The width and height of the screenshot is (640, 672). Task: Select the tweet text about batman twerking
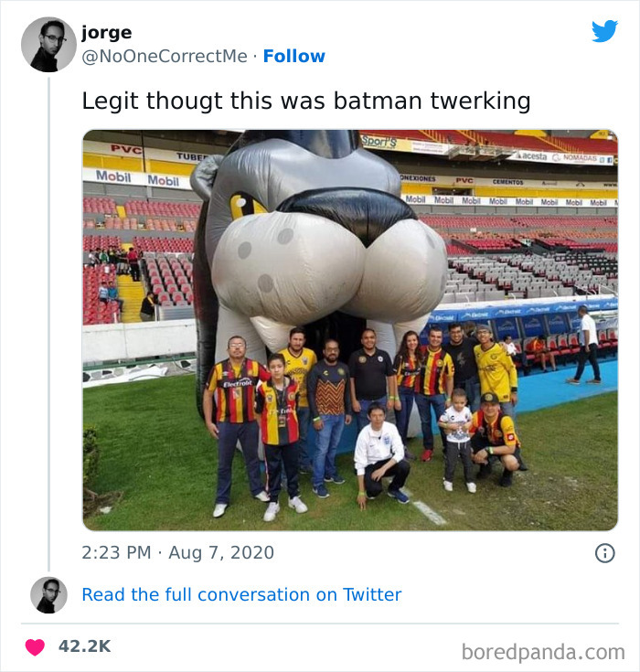coord(306,101)
